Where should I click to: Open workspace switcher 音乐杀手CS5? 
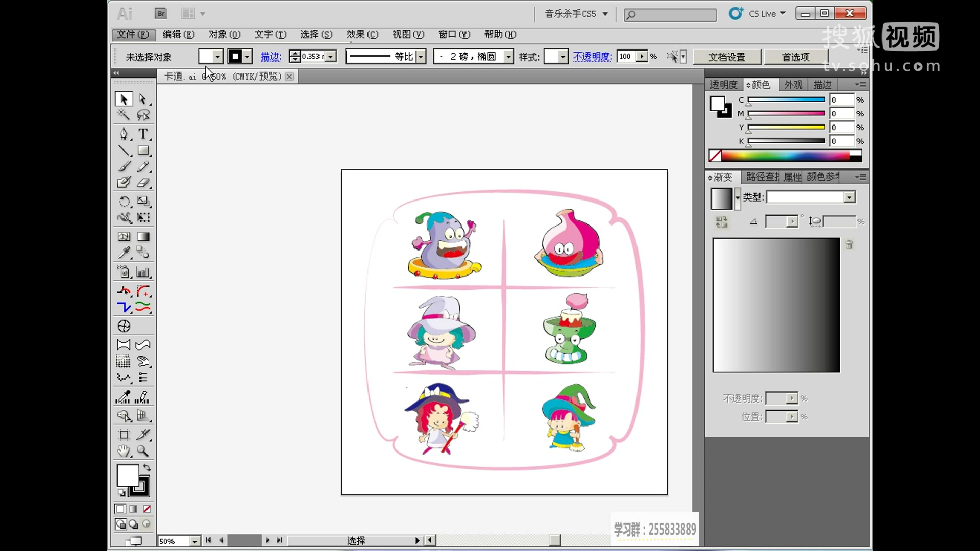576,14
